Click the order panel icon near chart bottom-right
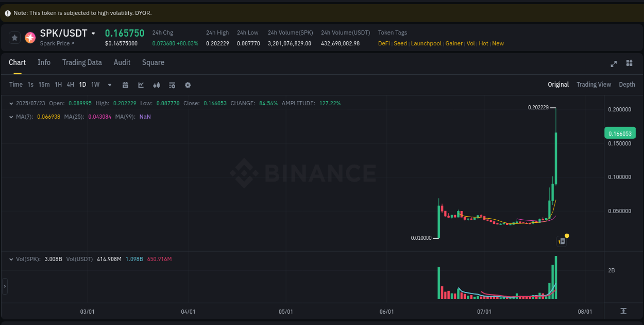 [561, 241]
